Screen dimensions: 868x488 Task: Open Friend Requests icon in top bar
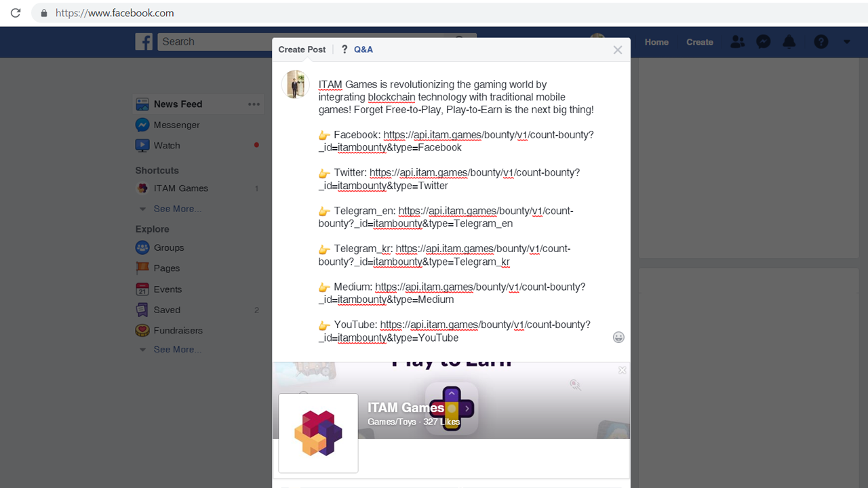coord(737,41)
